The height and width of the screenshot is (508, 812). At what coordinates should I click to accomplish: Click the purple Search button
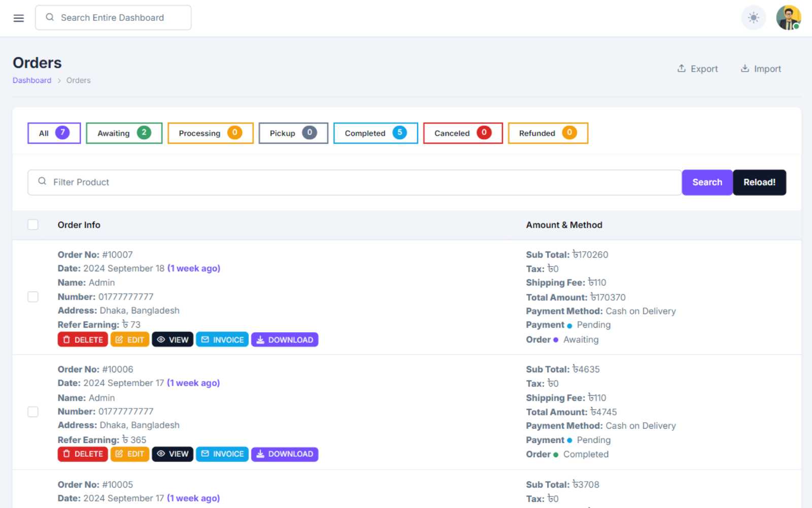pyautogui.click(x=707, y=182)
